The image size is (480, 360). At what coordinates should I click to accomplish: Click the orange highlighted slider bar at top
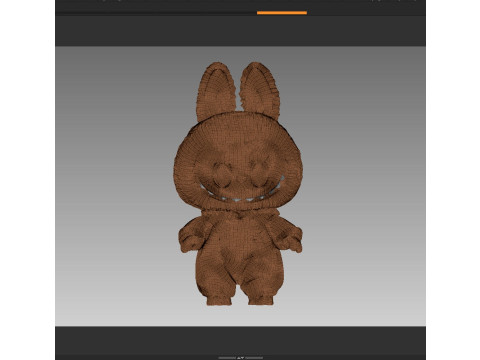pyautogui.click(x=282, y=13)
